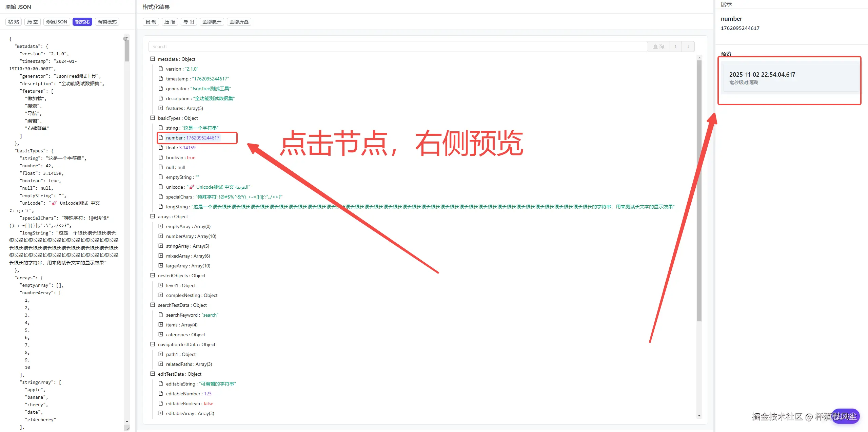868x432 pixels.
Task: Click the file icon beside editableNumber node
Action: coord(161,393)
